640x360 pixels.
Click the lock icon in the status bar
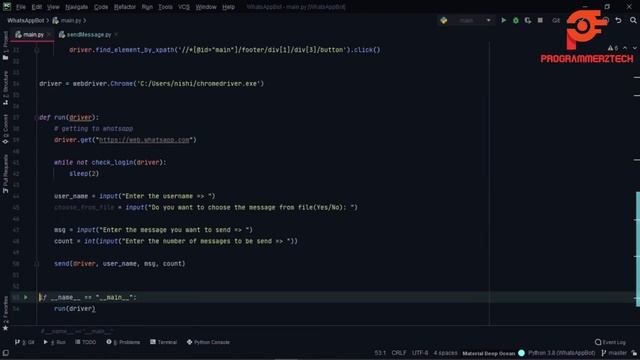(634, 353)
